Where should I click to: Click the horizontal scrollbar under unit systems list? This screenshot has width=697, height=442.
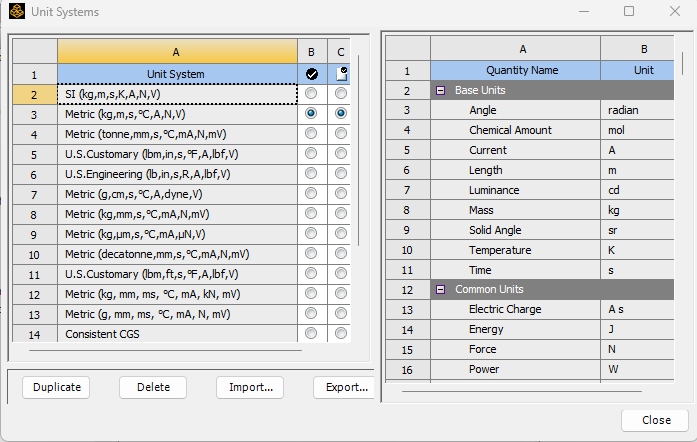pos(165,350)
